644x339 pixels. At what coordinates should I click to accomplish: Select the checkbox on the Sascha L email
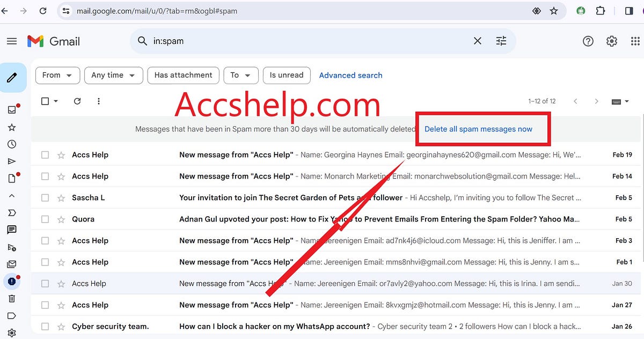pos(45,197)
